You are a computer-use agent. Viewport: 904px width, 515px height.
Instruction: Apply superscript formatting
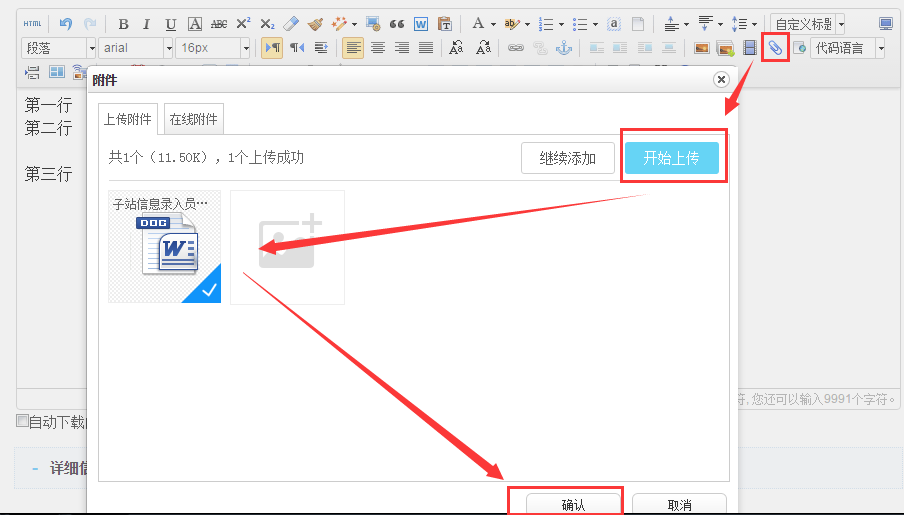243,24
